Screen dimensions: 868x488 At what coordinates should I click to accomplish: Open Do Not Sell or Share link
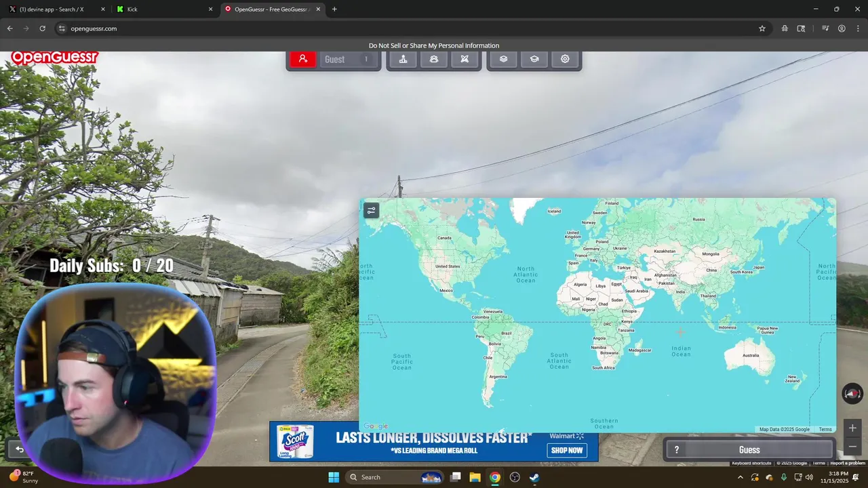click(x=434, y=45)
